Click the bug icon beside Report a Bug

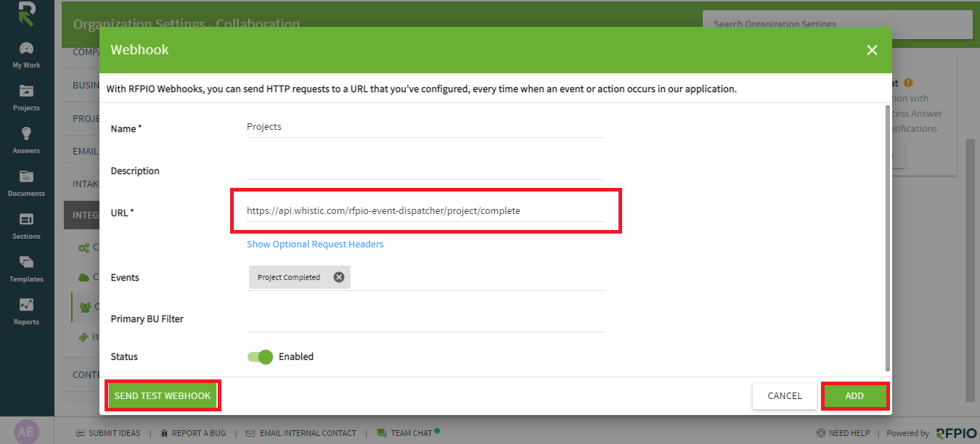(164, 433)
